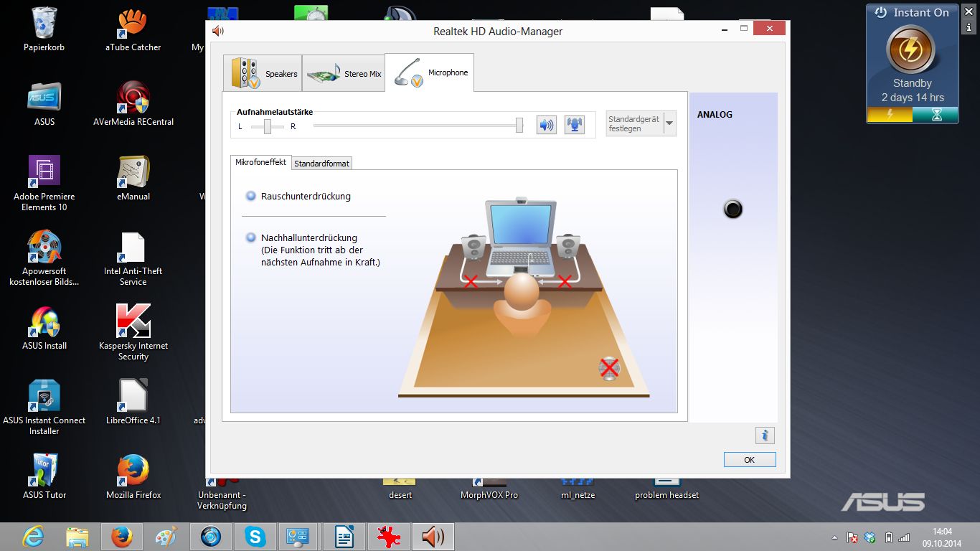Click the analog microphone jack connector
The image size is (980, 551).
pos(732,209)
